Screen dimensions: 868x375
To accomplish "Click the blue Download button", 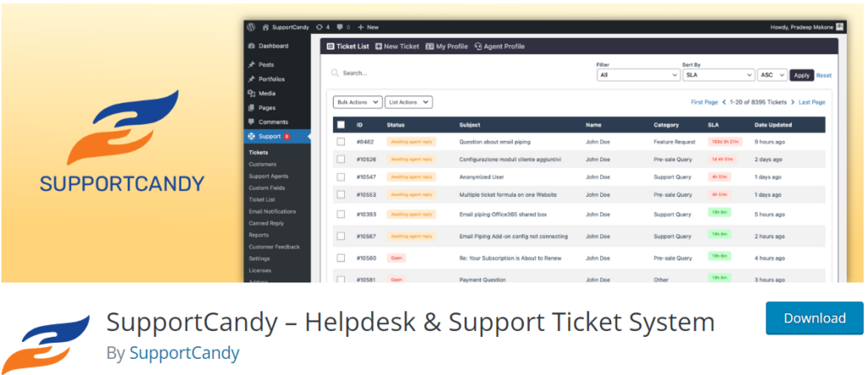I will click(x=815, y=318).
